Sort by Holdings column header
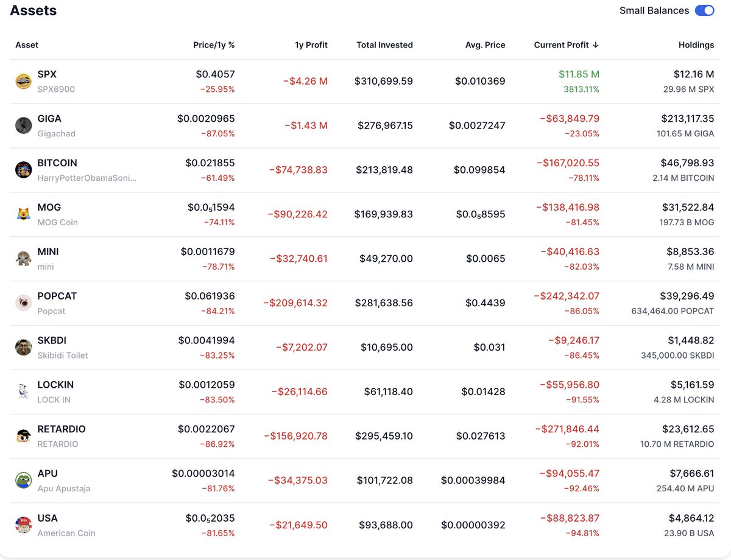The height and width of the screenshot is (560, 731). tap(696, 45)
